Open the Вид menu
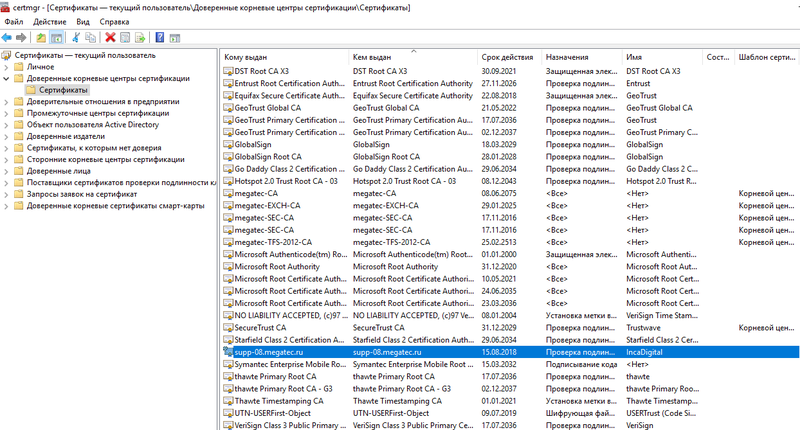Image resolution: width=800 pixels, height=430 pixels. (82, 21)
